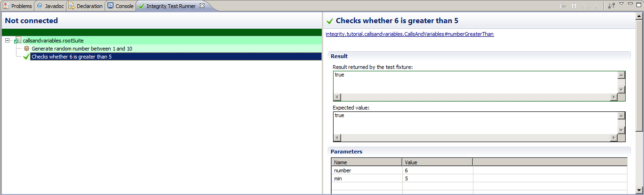The image size is (644, 195).
Task: Click the green checkmark beside Checks whether entry
Action: [x=26, y=57]
